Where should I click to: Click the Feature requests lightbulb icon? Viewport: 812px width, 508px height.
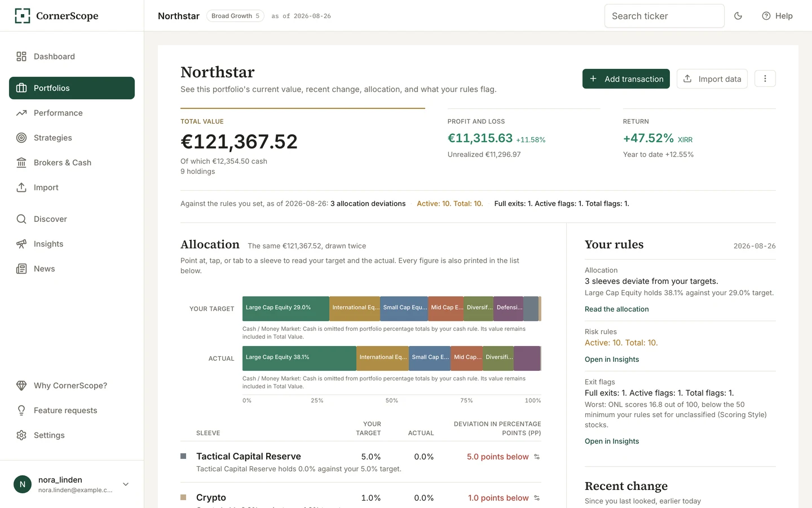[21, 410]
